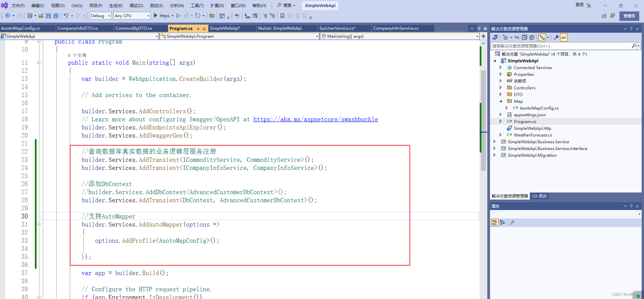The height and width of the screenshot is (299, 644).
Task: Start without debugging outline play icon
Action: pyautogui.click(x=178, y=16)
